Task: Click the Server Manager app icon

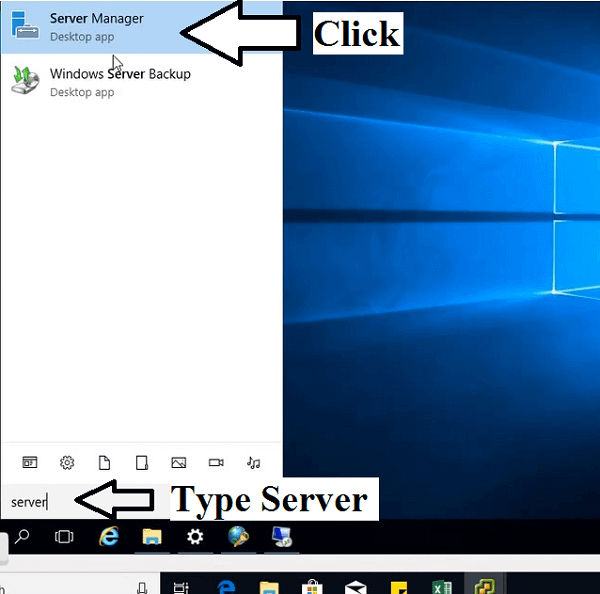Action: (x=25, y=25)
